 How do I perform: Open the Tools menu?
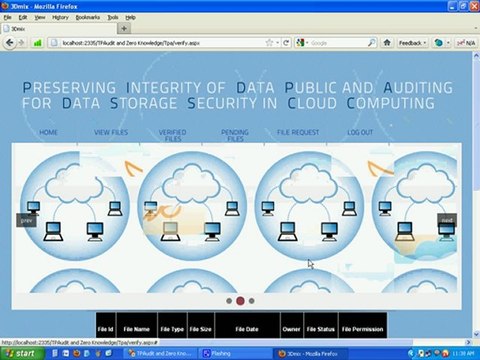pos(113,17)
